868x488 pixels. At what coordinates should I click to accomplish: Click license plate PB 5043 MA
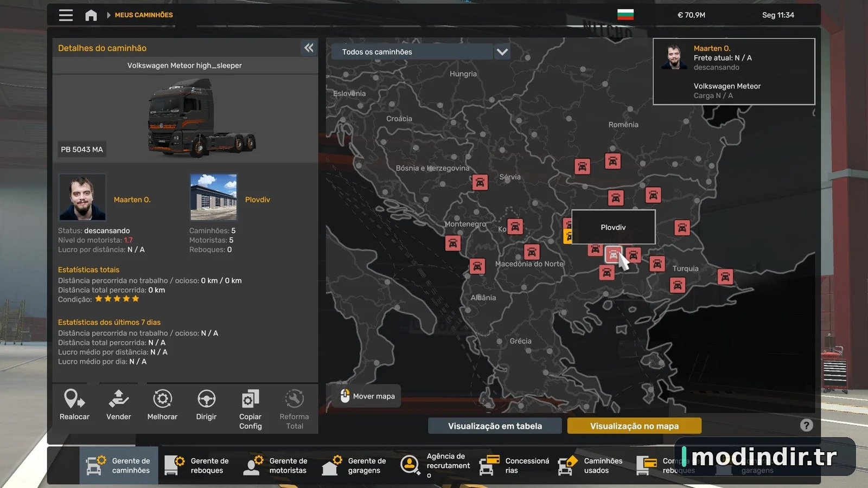[82, 149]
